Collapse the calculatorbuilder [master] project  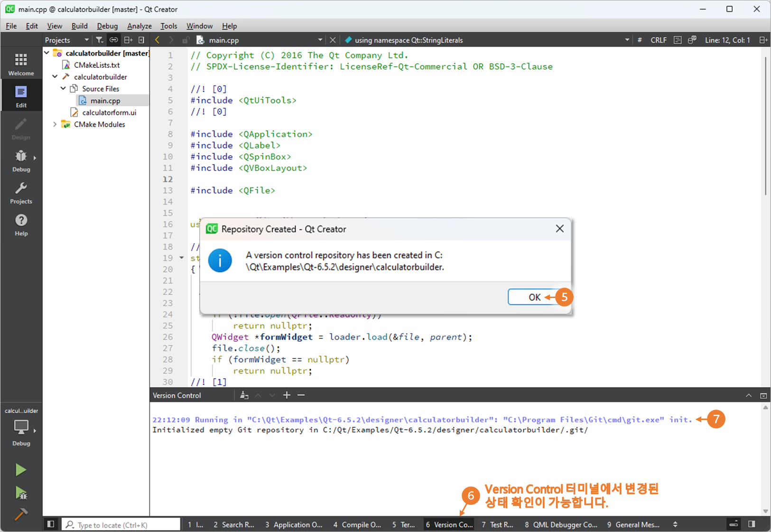point(47,53)
